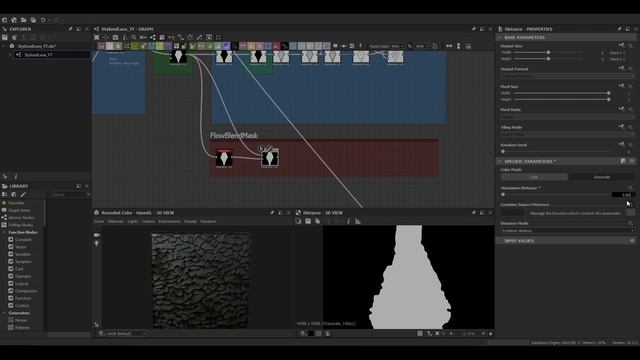Open the Display menu in 3D view
Image resolution: width=640 pixels, height=360 pixels.
[190, 221]
